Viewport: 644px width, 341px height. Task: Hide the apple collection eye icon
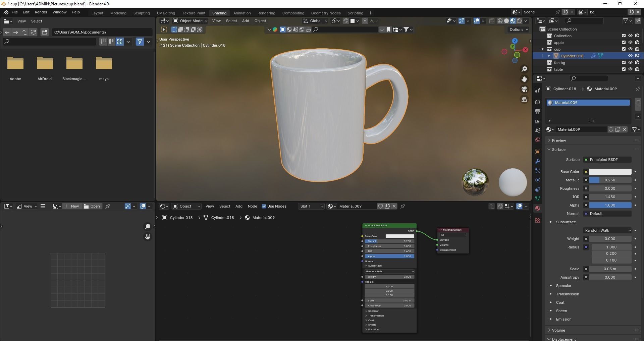tap(630, 43)
